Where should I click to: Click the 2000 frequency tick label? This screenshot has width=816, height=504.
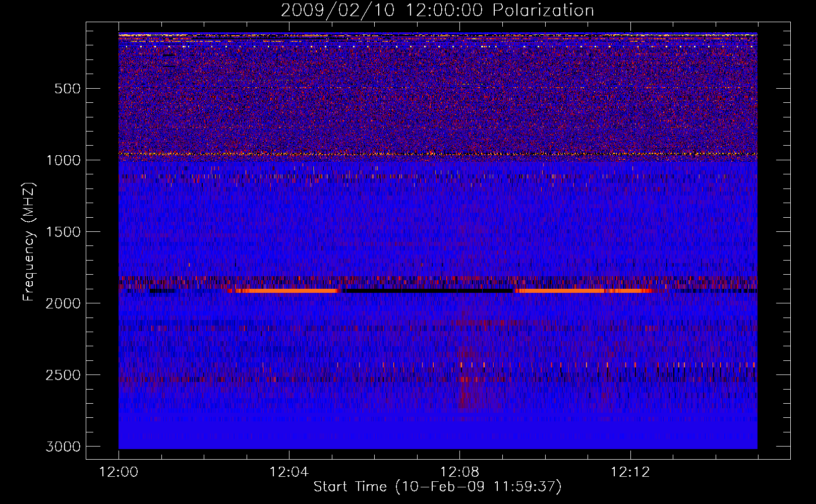(63, 303)
